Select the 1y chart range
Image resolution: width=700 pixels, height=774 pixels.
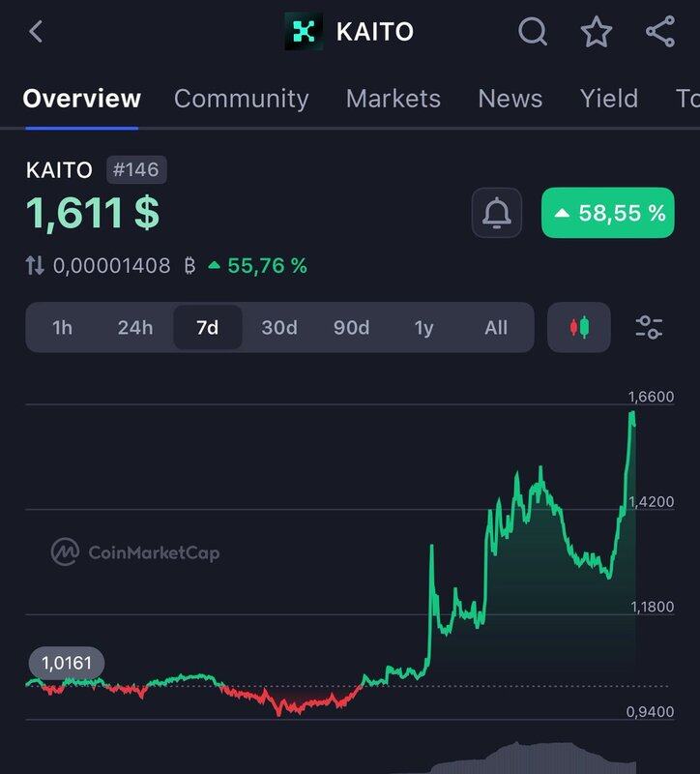coord(423,328)
